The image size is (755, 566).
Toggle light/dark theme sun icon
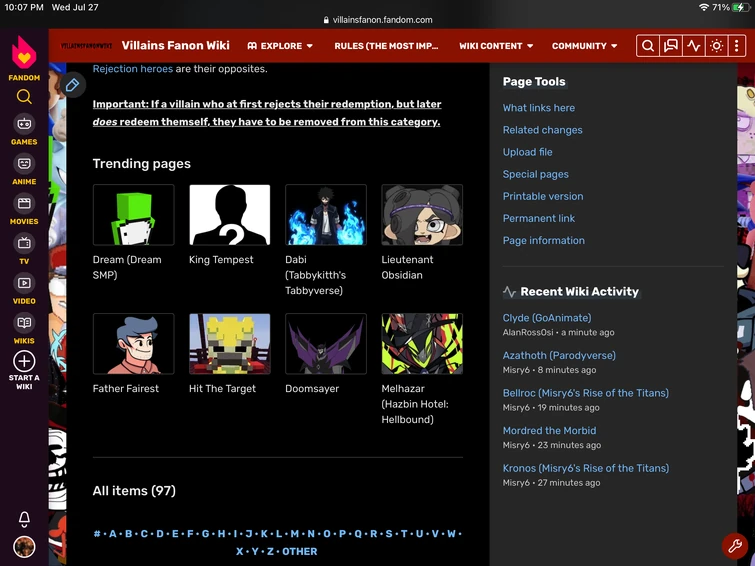coord(716,46)
